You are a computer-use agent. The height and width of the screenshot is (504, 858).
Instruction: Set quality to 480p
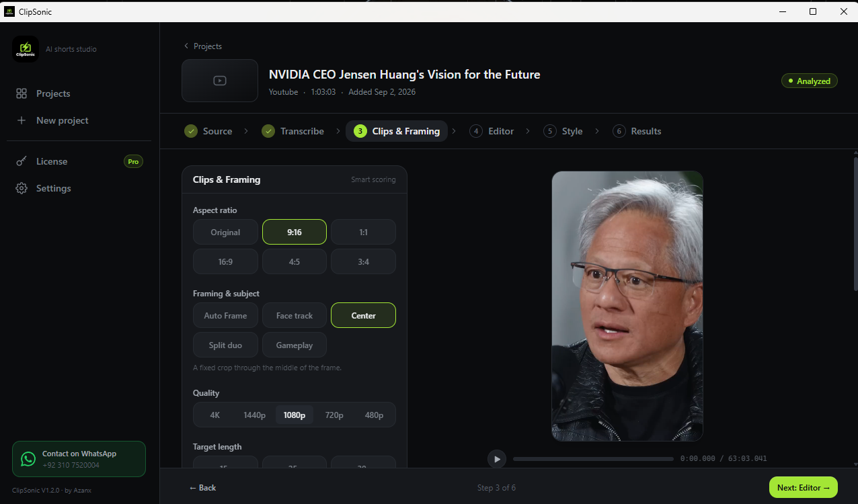click(374, 415)
